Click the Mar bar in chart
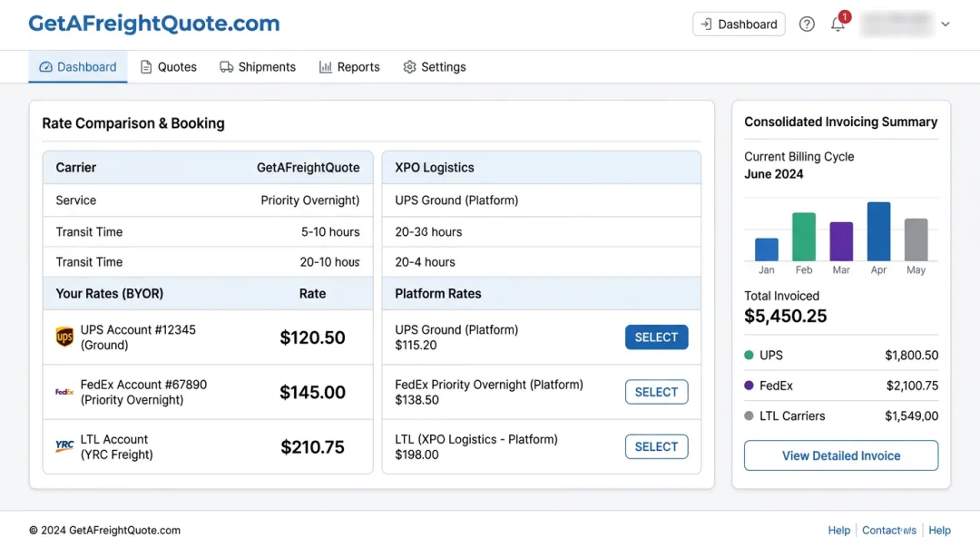The width and height of the screenshot is (980, 547). coord(841,241)
